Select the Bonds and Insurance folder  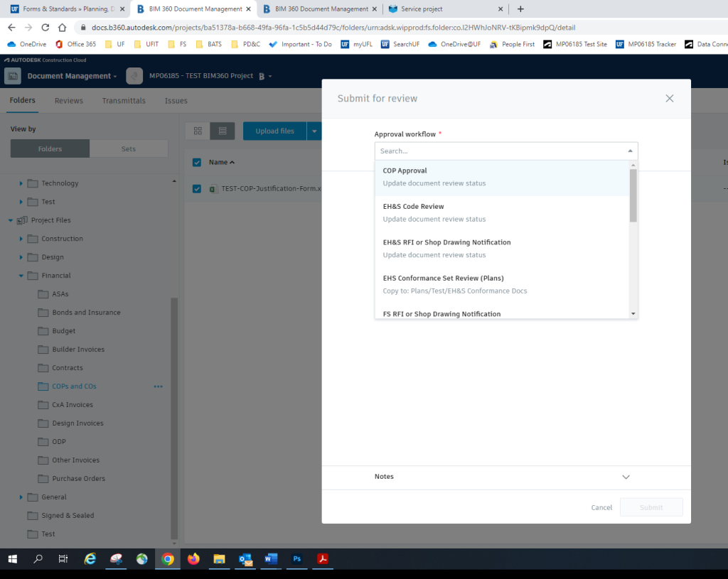pyautogui.click(x=86, y=312)
